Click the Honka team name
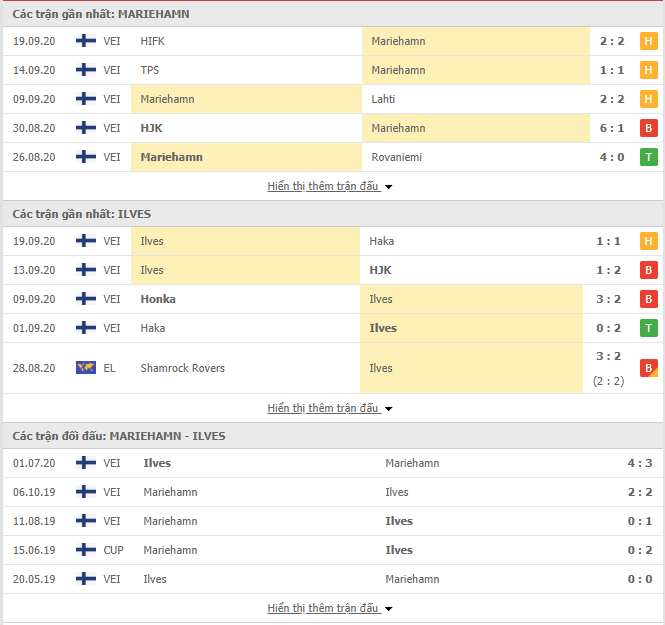 [158, 299]
